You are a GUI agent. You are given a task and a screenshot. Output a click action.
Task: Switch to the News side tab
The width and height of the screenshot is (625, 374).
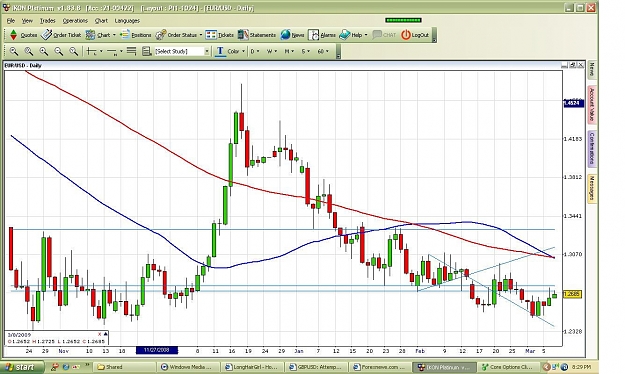point(592,70)
